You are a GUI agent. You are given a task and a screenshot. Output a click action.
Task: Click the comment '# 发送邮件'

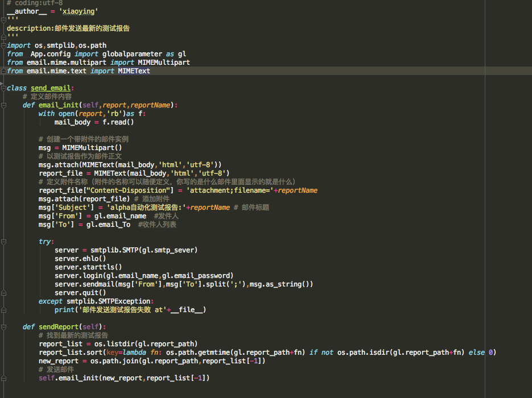[56, 370]
